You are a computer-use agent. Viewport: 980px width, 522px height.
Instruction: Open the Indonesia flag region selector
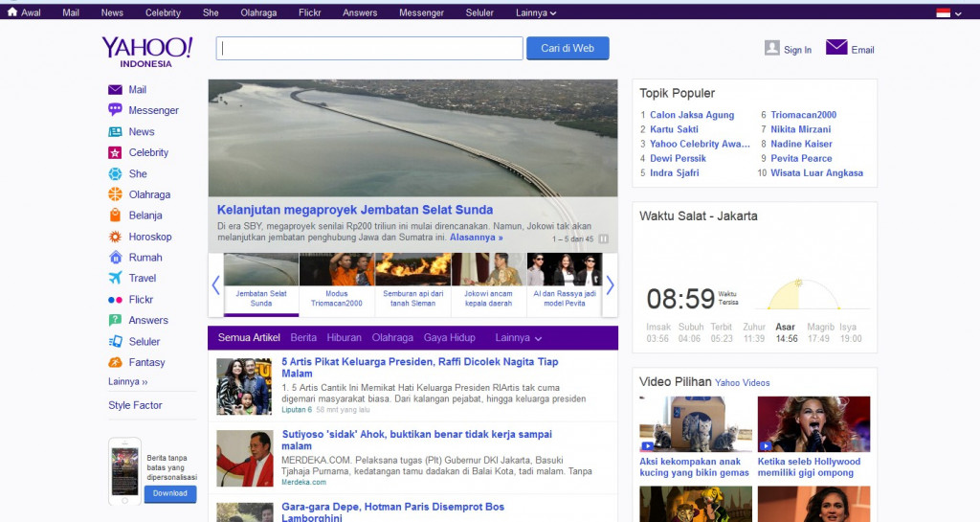point(948,12)
